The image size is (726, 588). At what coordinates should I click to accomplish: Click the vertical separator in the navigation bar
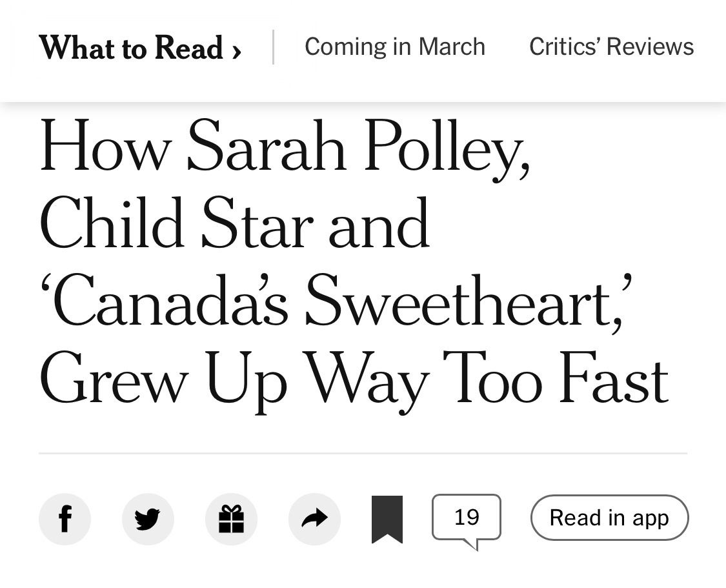point(273,47)
